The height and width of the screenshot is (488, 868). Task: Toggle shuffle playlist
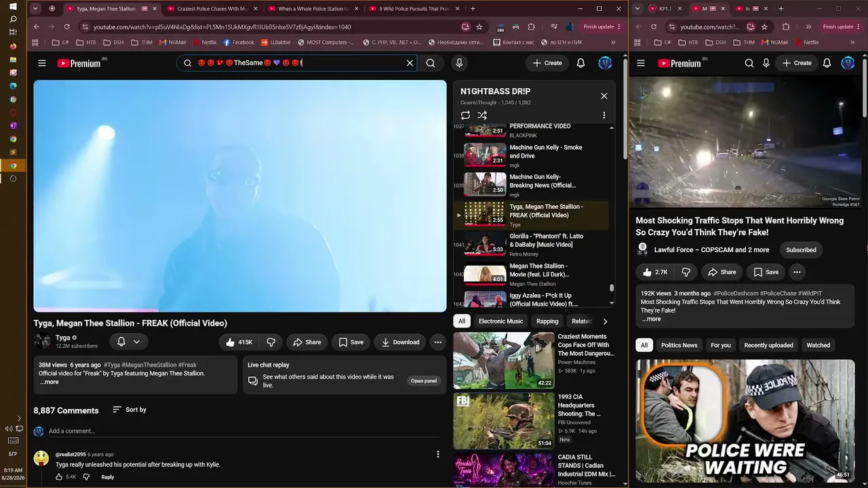tap(482, 115)
